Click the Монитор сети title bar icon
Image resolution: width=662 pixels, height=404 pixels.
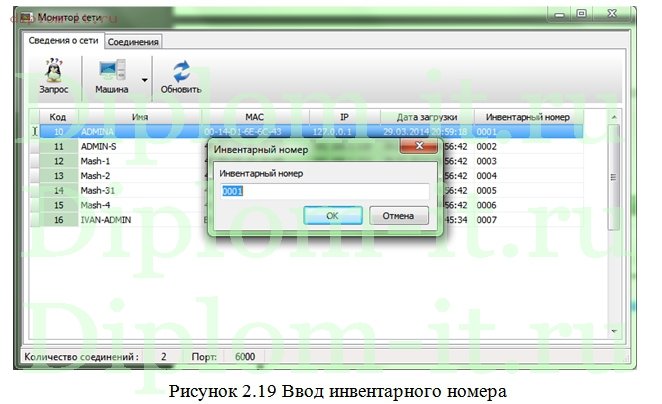(x=27, y=17)
